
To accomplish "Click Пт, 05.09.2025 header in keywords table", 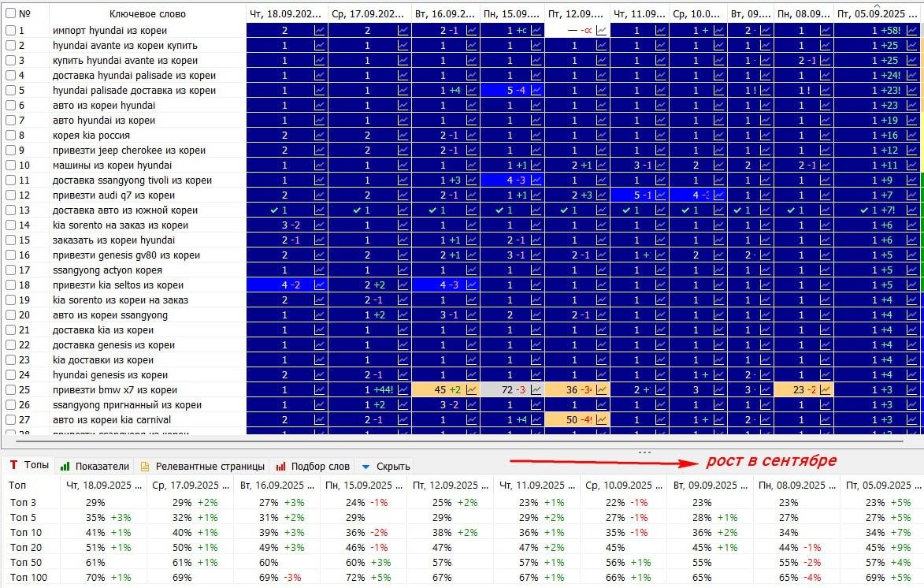I will click(x=878, y=13).
